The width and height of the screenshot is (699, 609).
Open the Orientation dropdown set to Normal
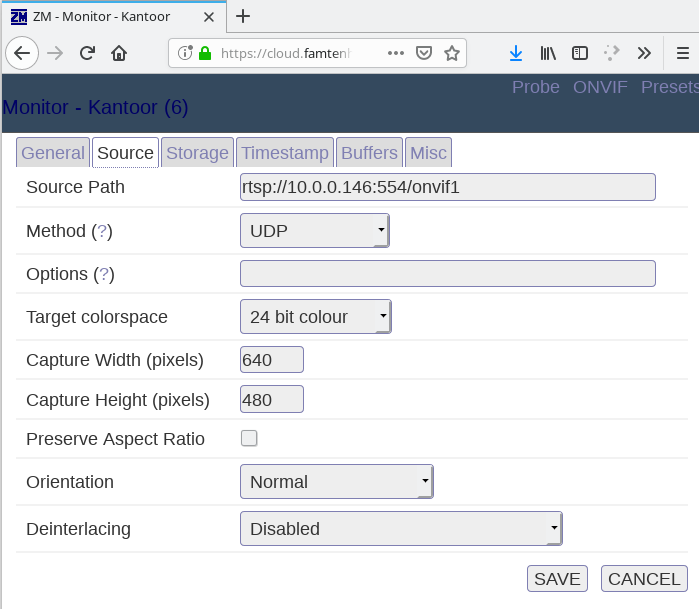point(336,482)
